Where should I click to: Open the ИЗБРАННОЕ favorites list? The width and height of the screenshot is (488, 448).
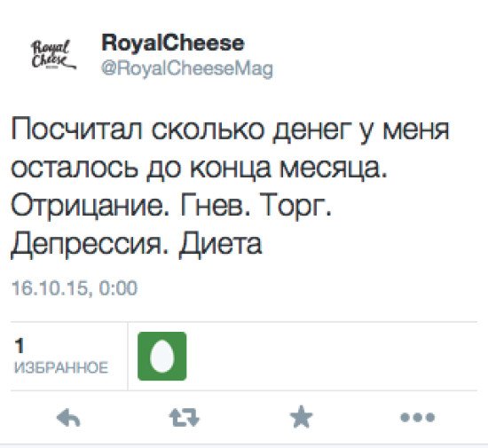[61, 368]
